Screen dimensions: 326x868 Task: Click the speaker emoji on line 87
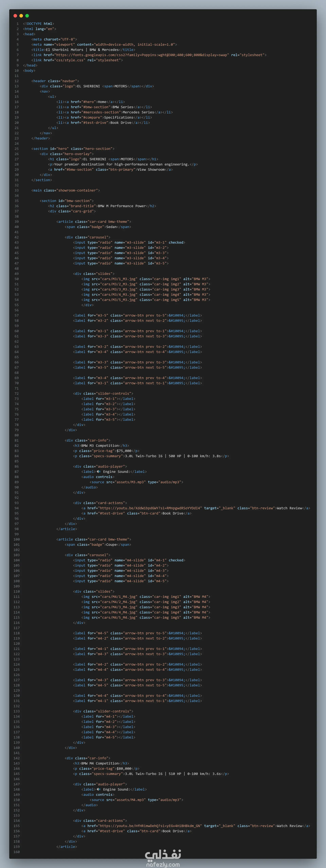pyautogui.click(x=99, y=471)
